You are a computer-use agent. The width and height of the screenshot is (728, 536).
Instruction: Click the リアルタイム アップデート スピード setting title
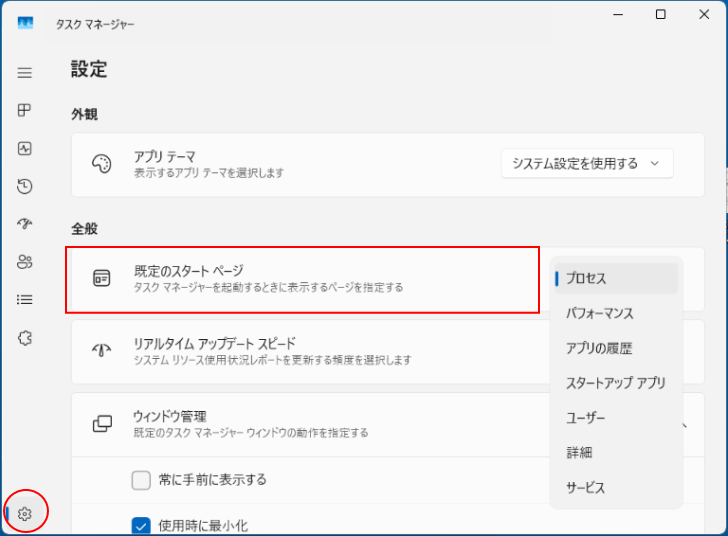coord(214,344)
